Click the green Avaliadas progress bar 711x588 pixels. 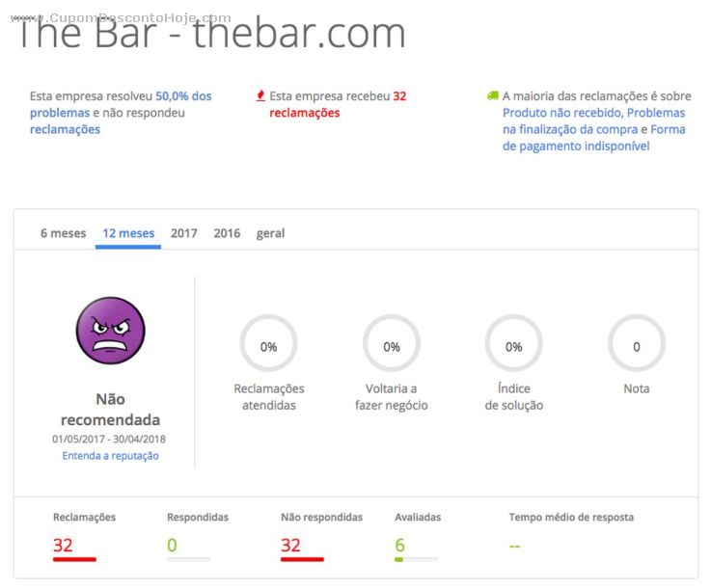(416, 559)
